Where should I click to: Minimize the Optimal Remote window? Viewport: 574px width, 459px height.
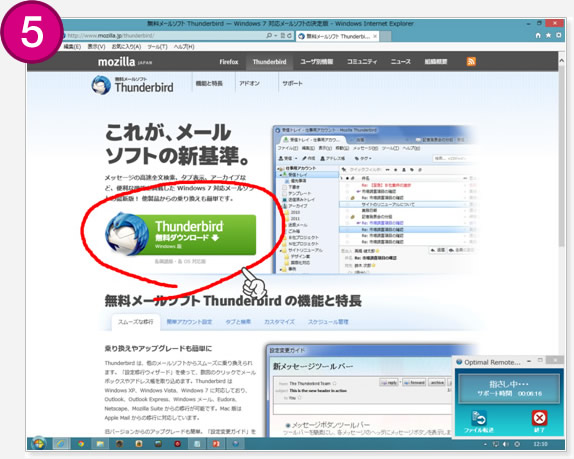[x=529, y=362]
